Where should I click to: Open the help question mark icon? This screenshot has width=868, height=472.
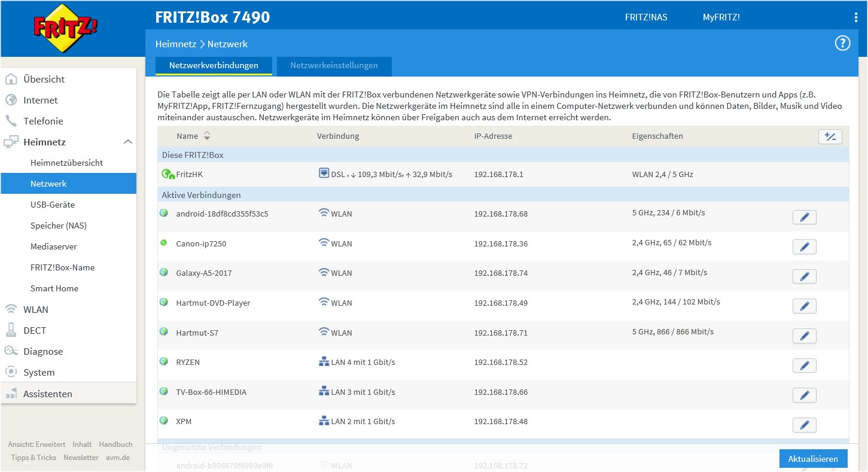pyautogui.click(x=842, y=43)
